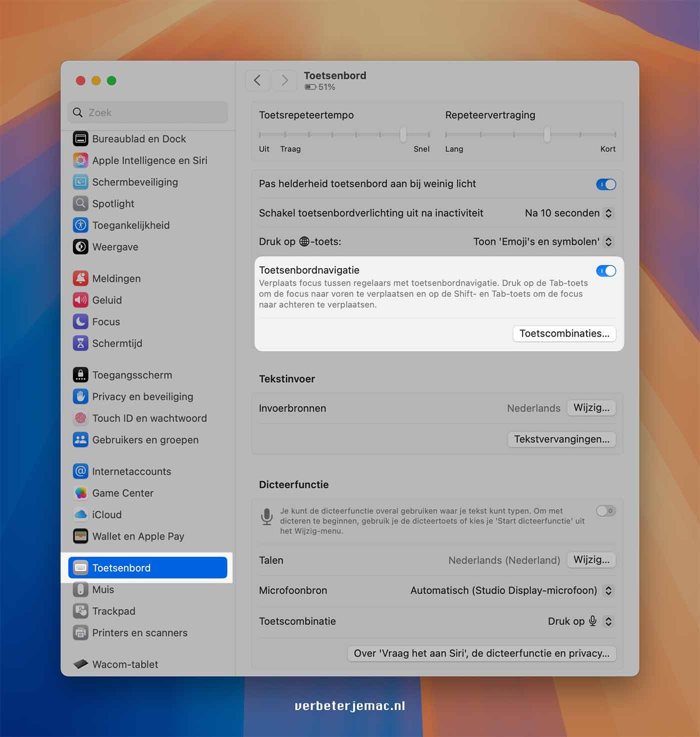Select Trackpad in the sidebar

(113, 611)
